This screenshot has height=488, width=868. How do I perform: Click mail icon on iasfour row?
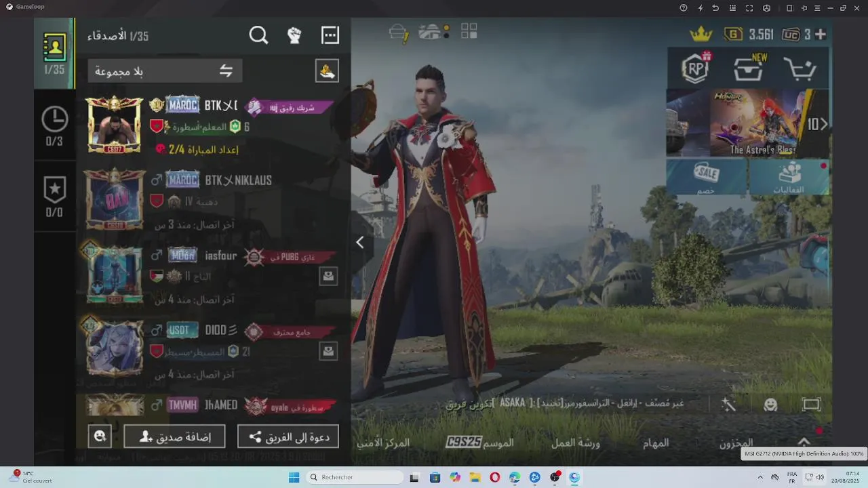pyautogui.click(x=328, y=276)
